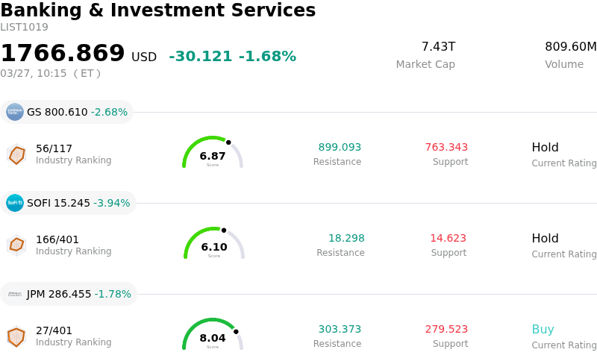Click the 809.60M Volume figure
Image resolution: width=597 pixels, height=364 pixels.
click(x=570, y=47)
